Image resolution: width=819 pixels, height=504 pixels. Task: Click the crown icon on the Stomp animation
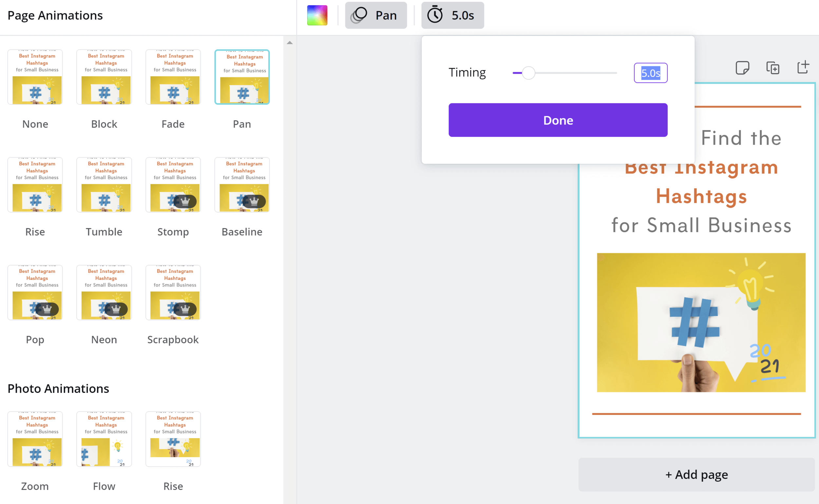pyautogui.click(x=185, y=201)
